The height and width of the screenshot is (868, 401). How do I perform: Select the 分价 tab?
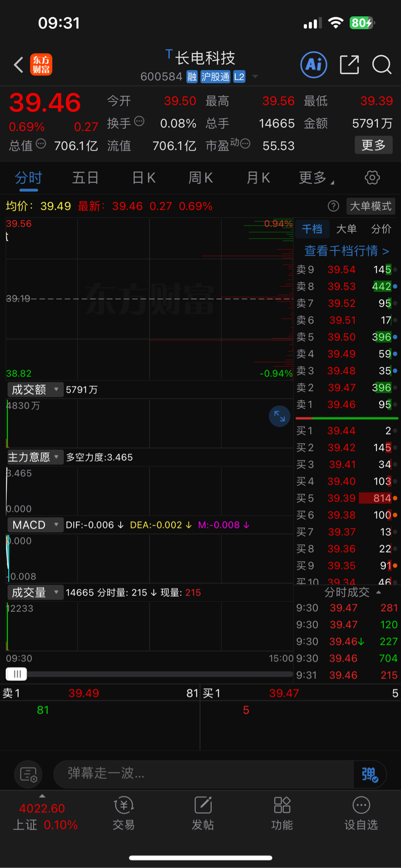click(381, 229)
